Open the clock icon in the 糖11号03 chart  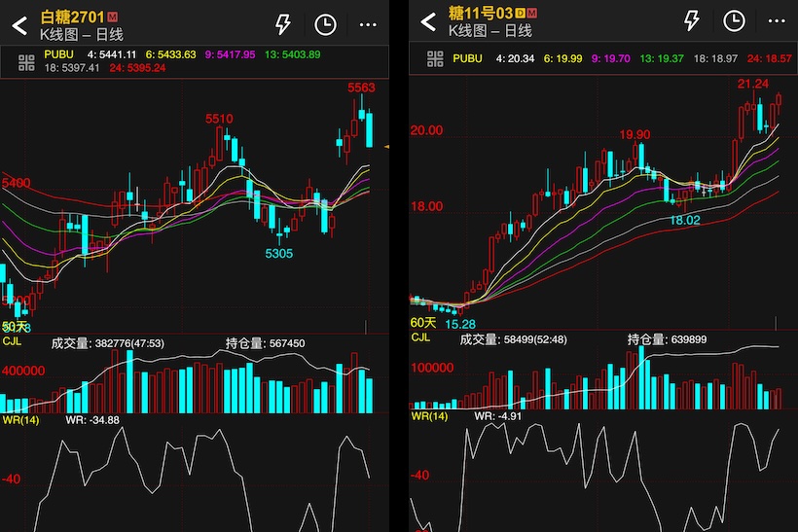click(734, 20)
